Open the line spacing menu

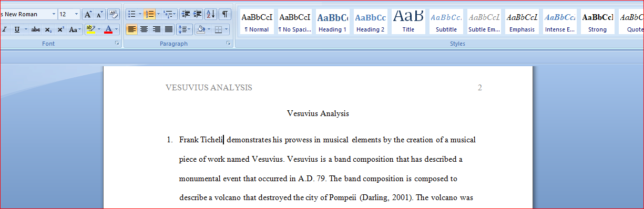coord(184,29)
